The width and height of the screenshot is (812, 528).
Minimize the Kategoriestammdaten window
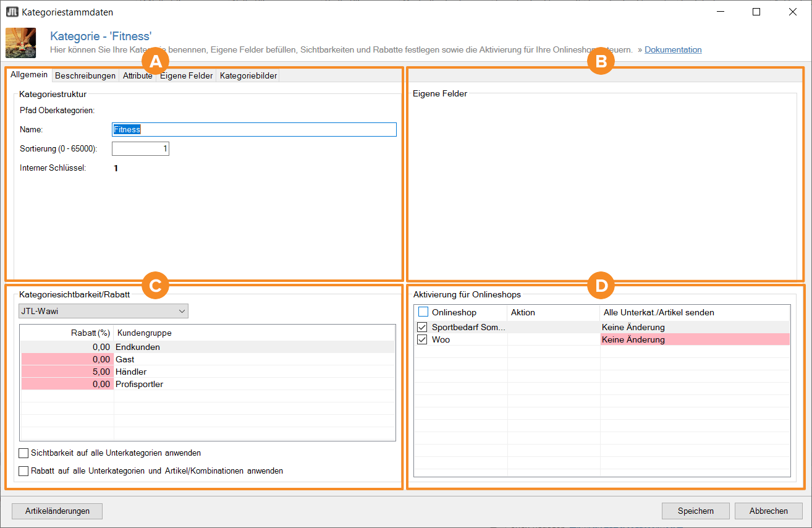[720, 12]
